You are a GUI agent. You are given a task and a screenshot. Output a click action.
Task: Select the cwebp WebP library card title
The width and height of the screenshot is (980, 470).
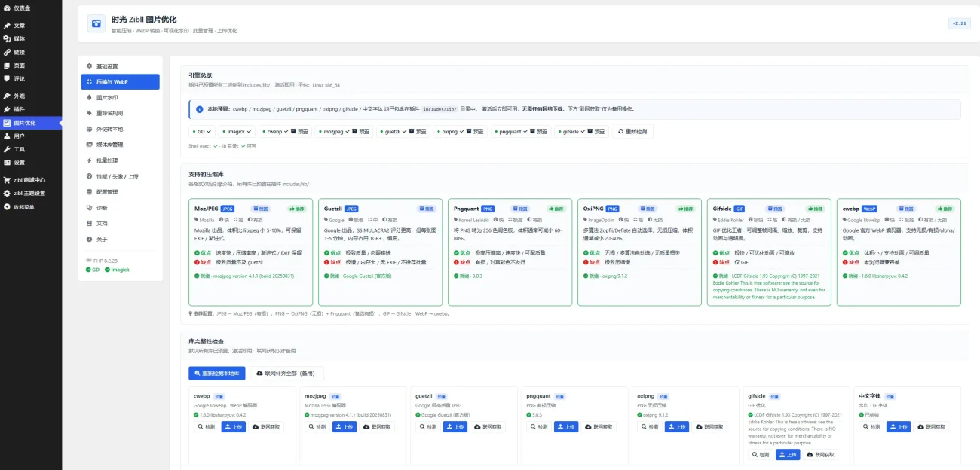(851, 209)
